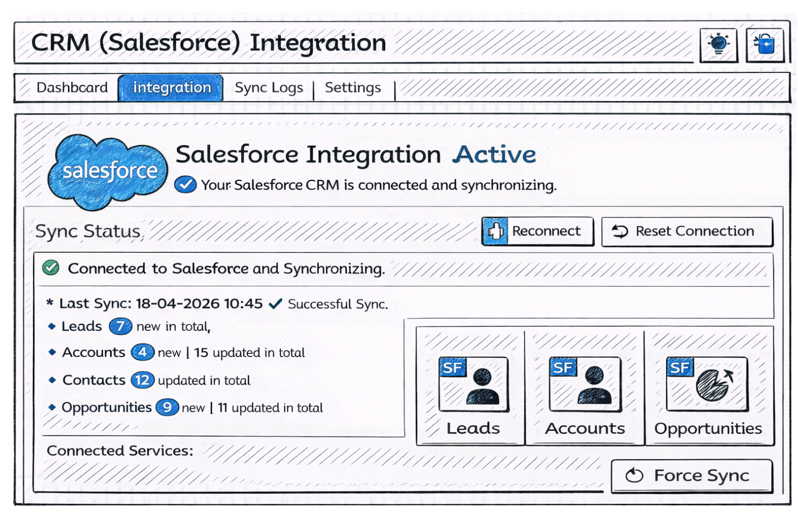Open the SF Leads card icon

tap(473, 384)
